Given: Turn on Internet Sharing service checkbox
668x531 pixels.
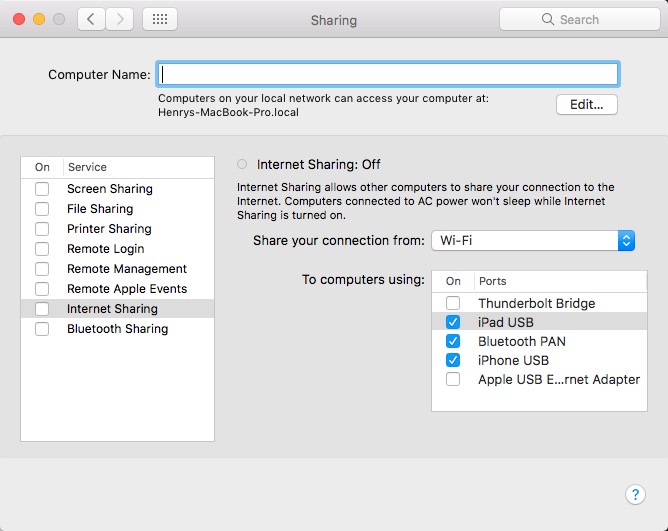Looking at the screenshot, I should click(x=42, y=309).
